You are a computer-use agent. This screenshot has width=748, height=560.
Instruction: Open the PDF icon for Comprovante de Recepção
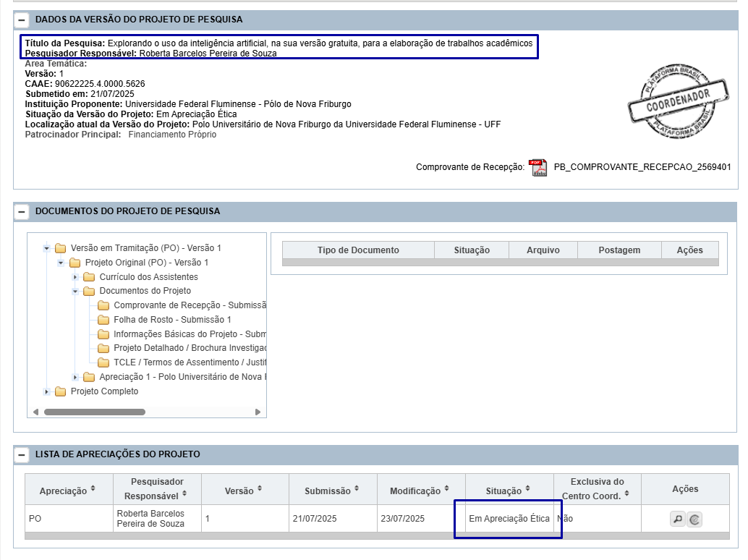coord(537,167)
